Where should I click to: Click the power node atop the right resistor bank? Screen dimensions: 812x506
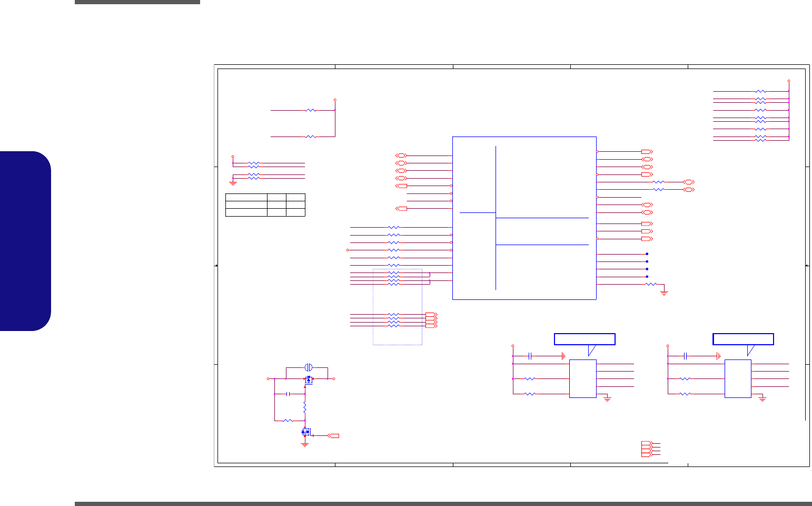(789, 81)
